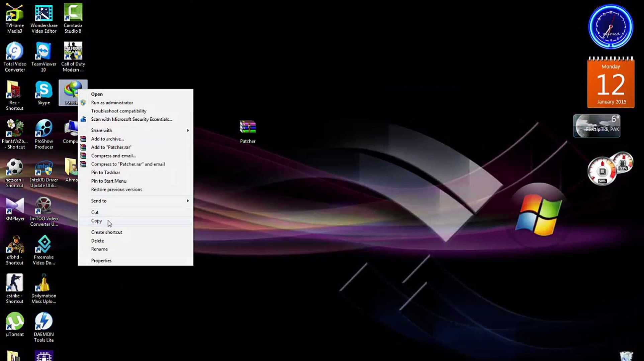Choose Compress to "Patcher.rar" and email

click(135, 164)
